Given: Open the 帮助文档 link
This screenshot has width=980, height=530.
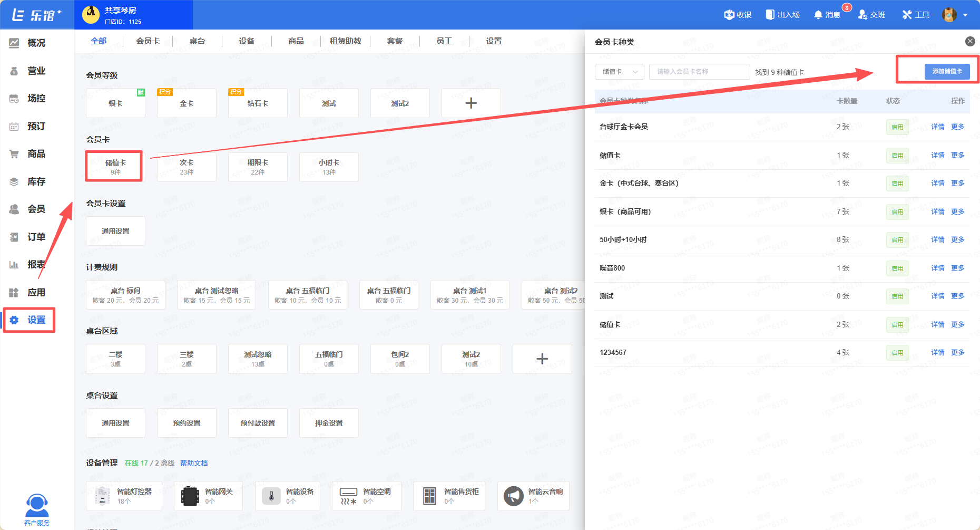Looking at the screenshot, I should click(x=194, y=463).
